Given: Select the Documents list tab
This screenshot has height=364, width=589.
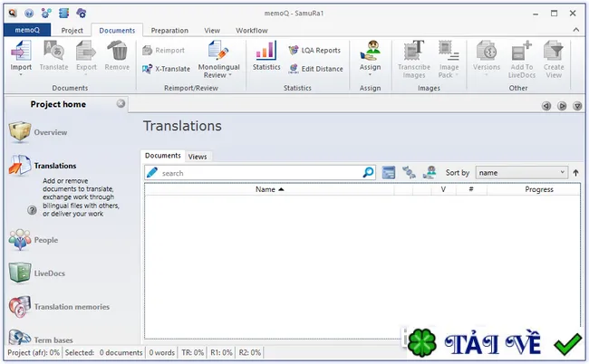Looking at the screenshot, I should click(162, 156).
